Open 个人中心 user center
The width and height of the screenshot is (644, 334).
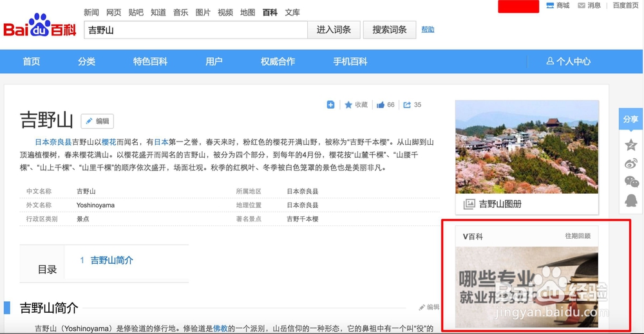(x=569, y=62)
